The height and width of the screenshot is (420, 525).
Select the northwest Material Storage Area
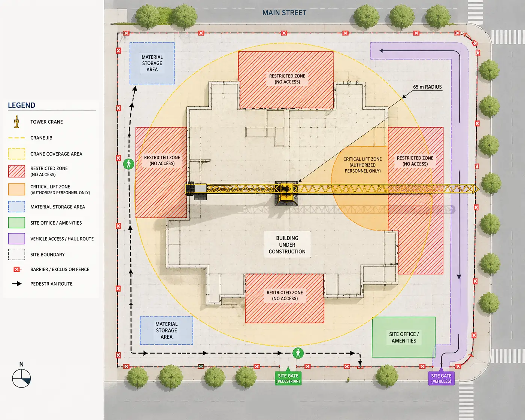pos(152,63)
